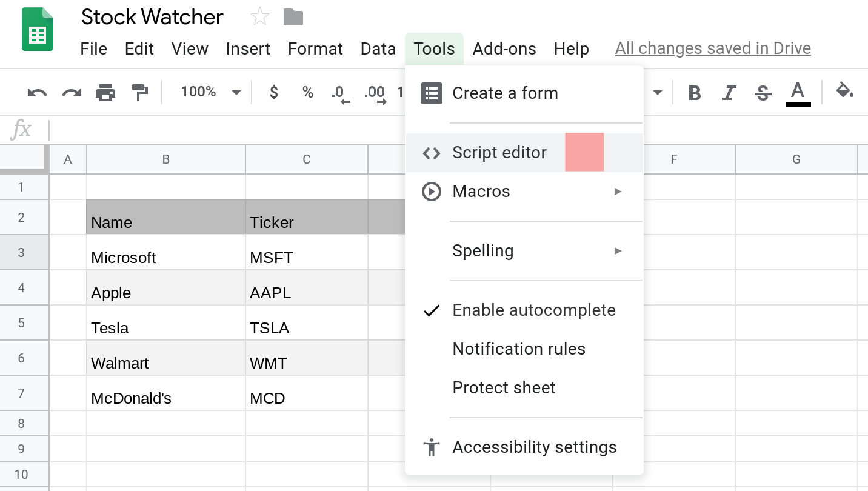Open the Add-ons menu
The image size is (868, 491).
pos(504,48)
